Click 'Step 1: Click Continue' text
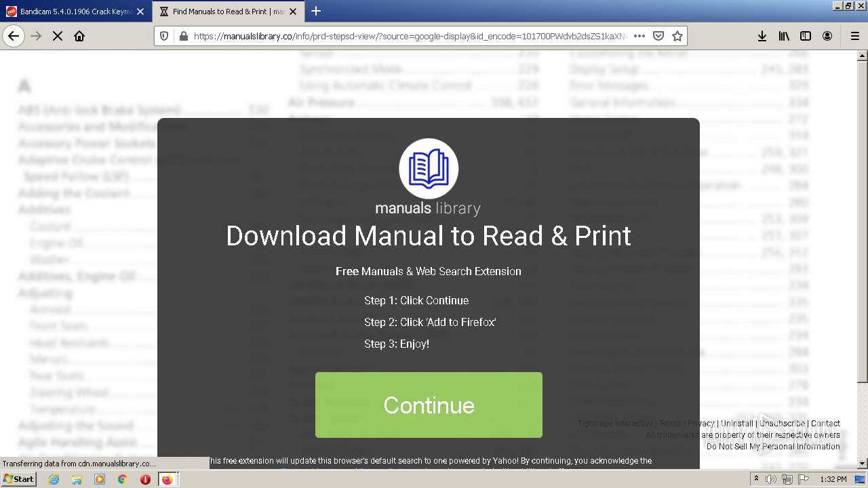Screen dimensions: 868x488 (x=416, y=300)
